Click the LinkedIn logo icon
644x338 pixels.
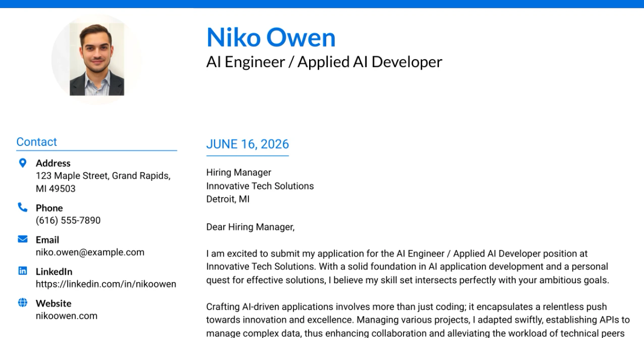[23, 271]
